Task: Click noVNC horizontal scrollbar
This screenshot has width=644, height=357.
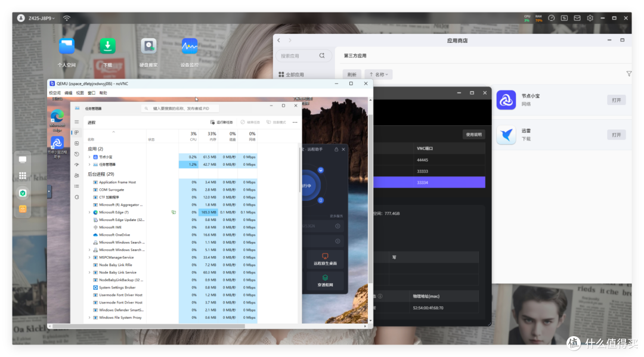Action: [148, 326]
